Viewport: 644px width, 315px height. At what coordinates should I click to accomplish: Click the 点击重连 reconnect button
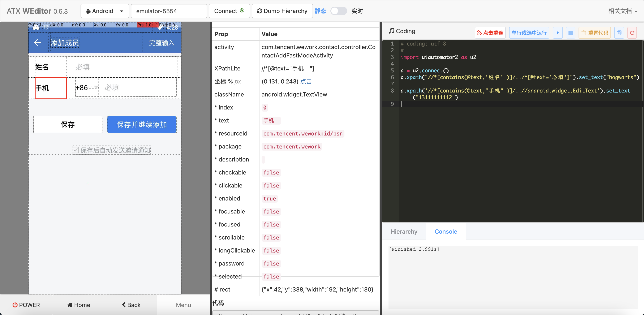pos(490,33)
